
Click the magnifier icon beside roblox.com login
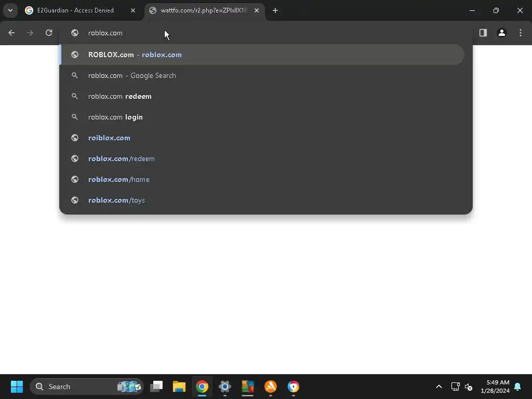[x=75, y=117]
